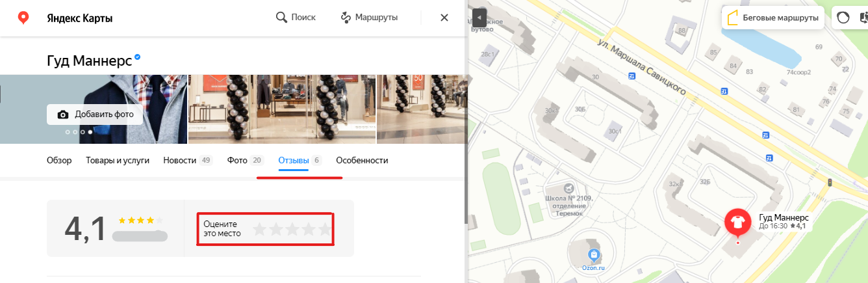Rate this place three stars
The width and height of the screenshot is (868, 283).
point(292,229)
